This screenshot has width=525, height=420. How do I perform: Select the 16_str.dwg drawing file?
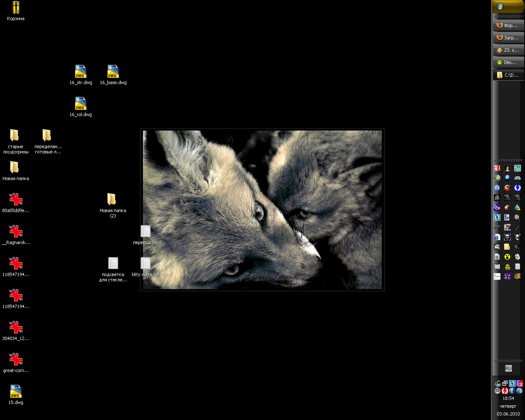(x=80, y=72)
